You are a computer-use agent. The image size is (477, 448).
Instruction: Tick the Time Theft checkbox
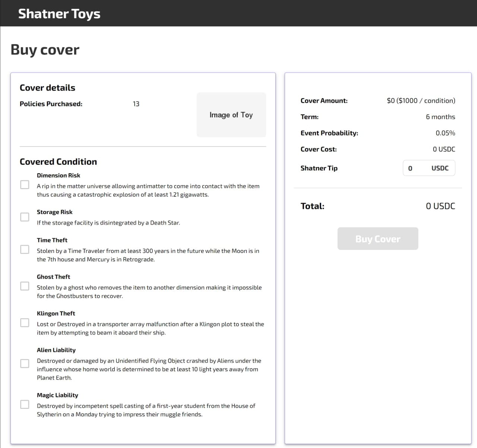(x=25, y=249)
